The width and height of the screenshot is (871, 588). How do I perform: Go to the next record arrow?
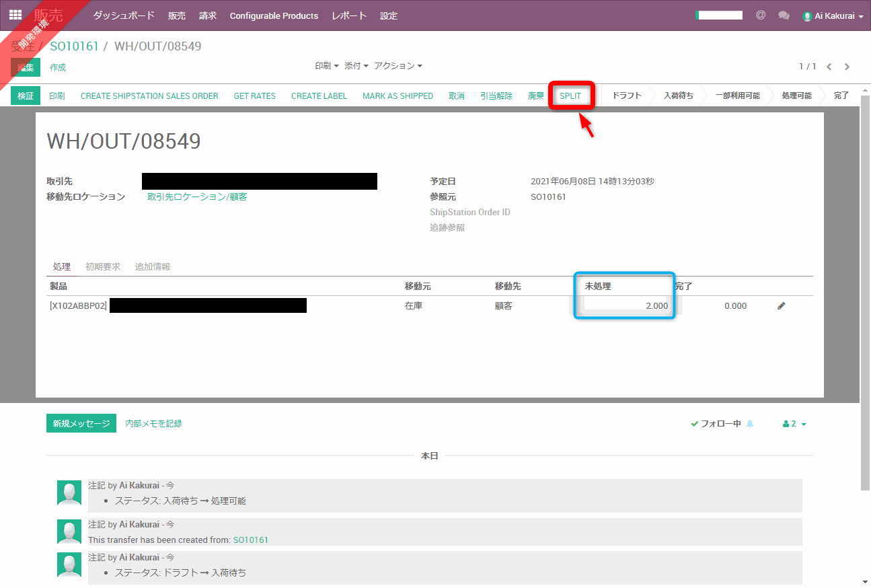[847, 67]
